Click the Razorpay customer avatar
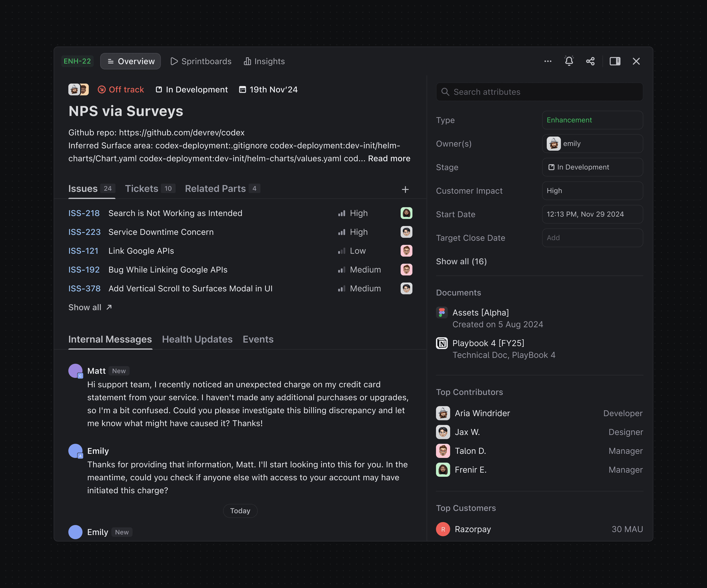This screenshot has width=707, height=588. click(x=443, y=529)
